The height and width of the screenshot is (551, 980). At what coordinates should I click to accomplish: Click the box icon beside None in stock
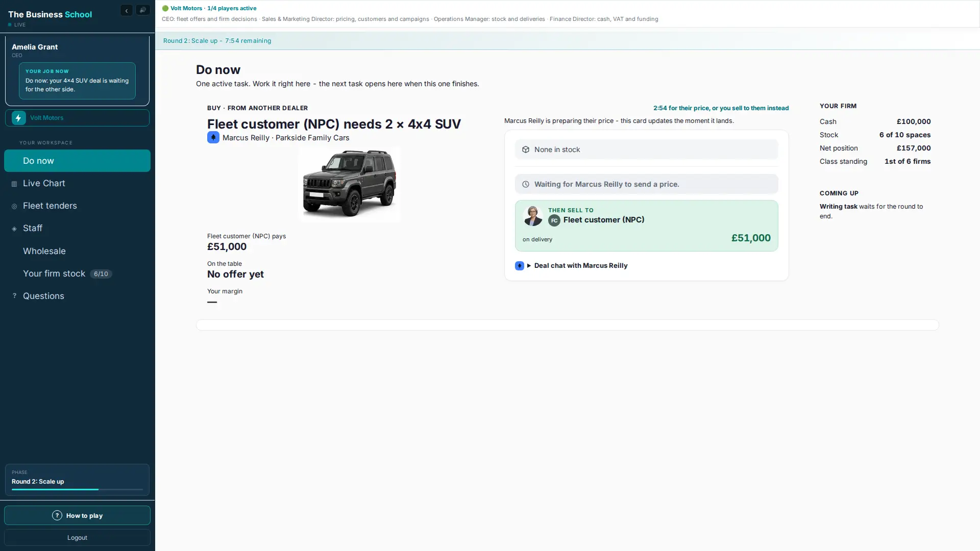coord(526,149)
